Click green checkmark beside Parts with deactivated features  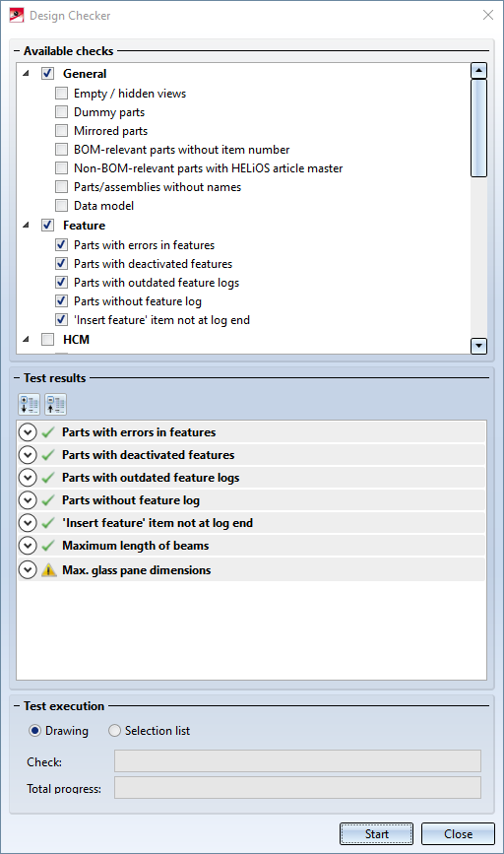click(x=48, y=455)
